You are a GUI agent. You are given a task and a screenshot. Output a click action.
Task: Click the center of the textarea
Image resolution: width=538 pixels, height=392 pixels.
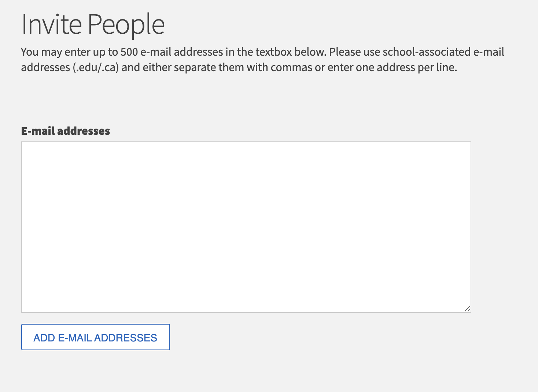(x=246, y=226)
